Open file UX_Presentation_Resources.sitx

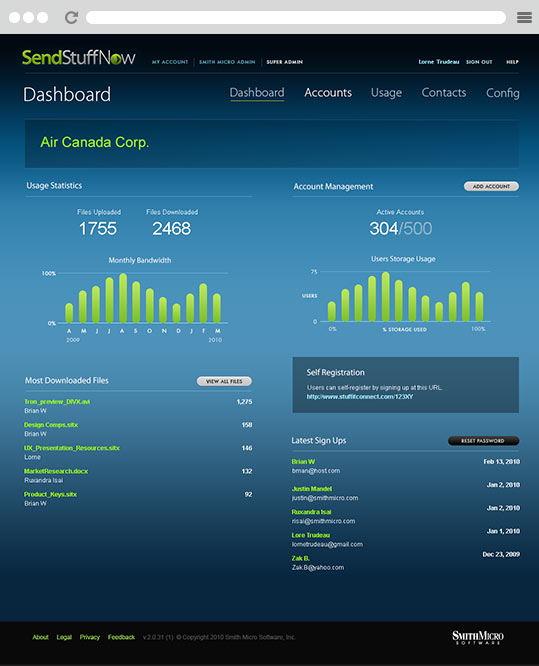[x=72, y=448]
